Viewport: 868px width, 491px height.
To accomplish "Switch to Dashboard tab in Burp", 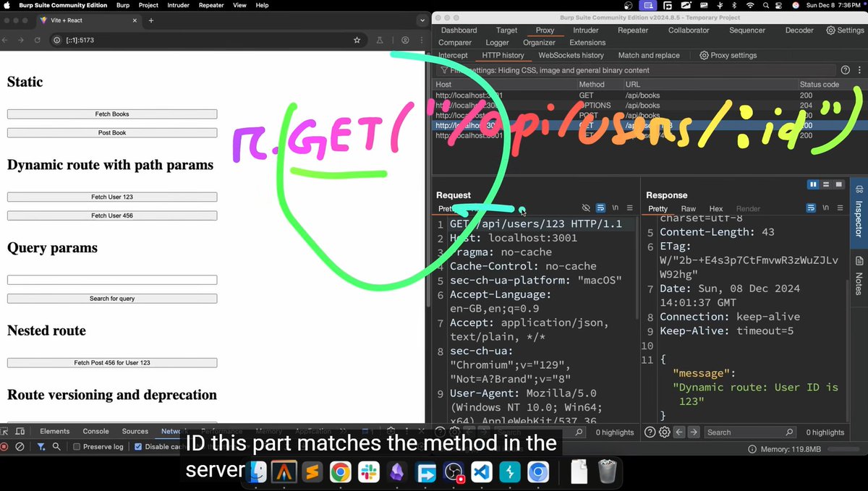I will pyautogui.click(x=459, y=30).
